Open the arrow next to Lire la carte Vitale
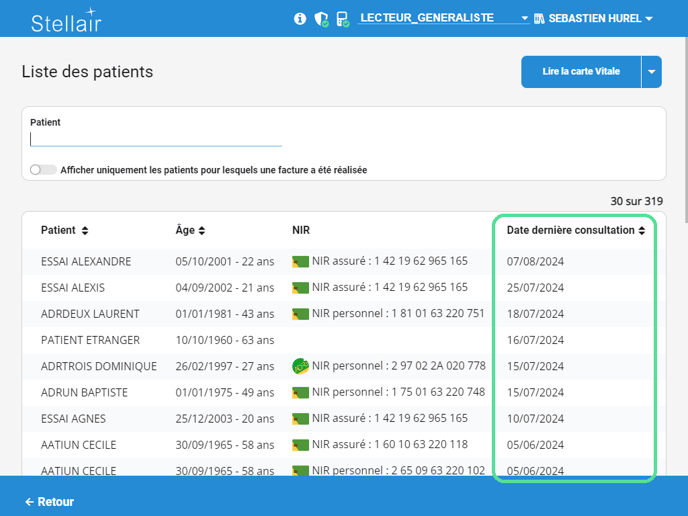688x516 pixels. (652, 72)
